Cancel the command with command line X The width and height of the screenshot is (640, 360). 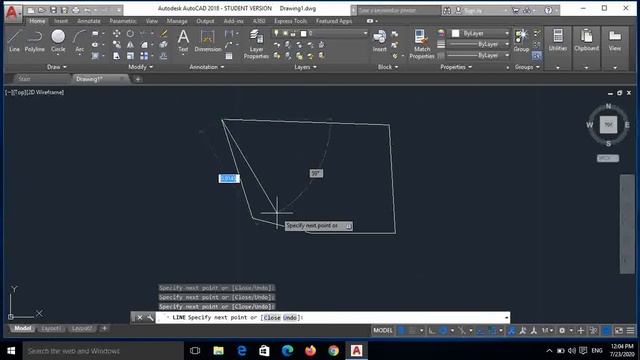(x=140, y=317)
